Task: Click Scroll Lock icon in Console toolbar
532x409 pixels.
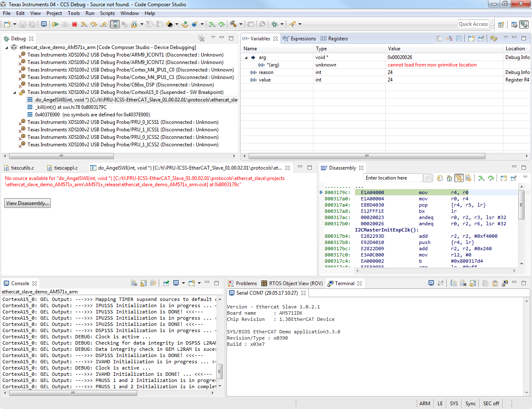Action: pyautogui.click(x=143, y=283)
